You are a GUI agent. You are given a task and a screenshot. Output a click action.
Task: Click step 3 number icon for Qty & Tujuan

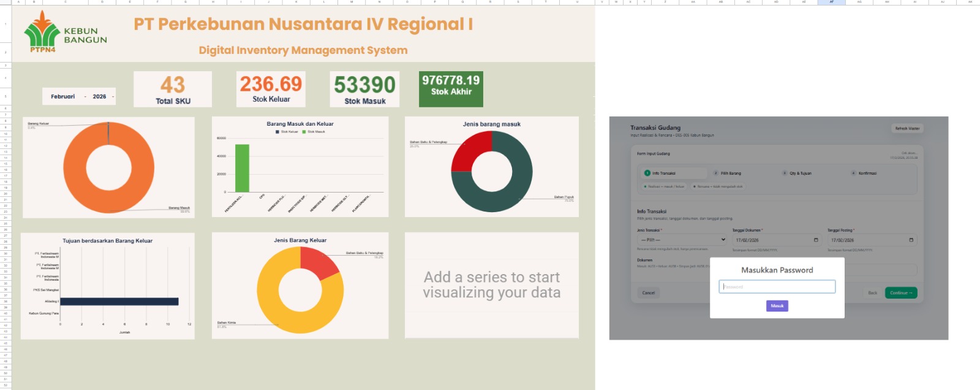(x=785, y=173)
